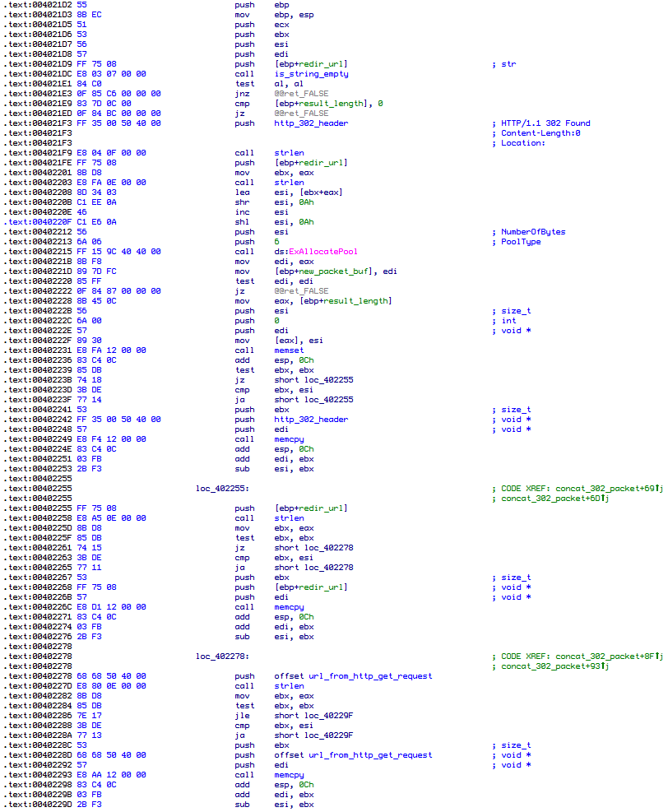Click the 'Location:' comment
This screenshot has height=812, width=668.
pyautogui.click(x=523, y=143)
